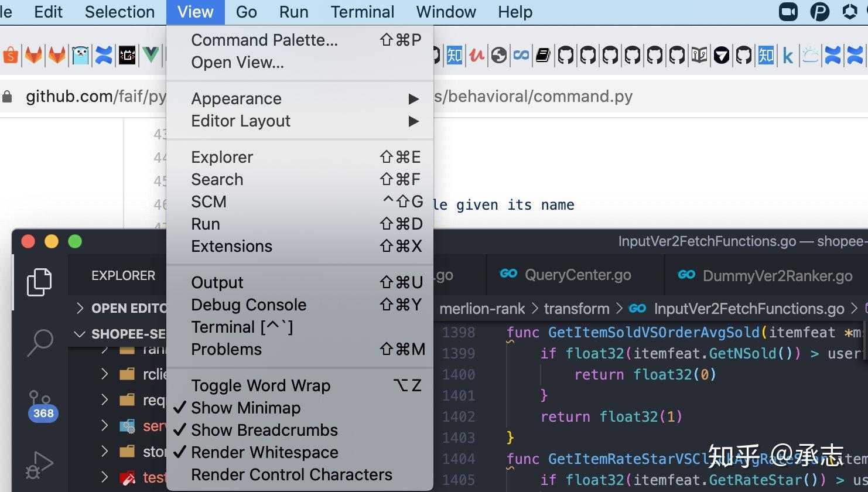Toggle Show Breadcrumbs off
The image size is (868, 492).
click(300, 430)
